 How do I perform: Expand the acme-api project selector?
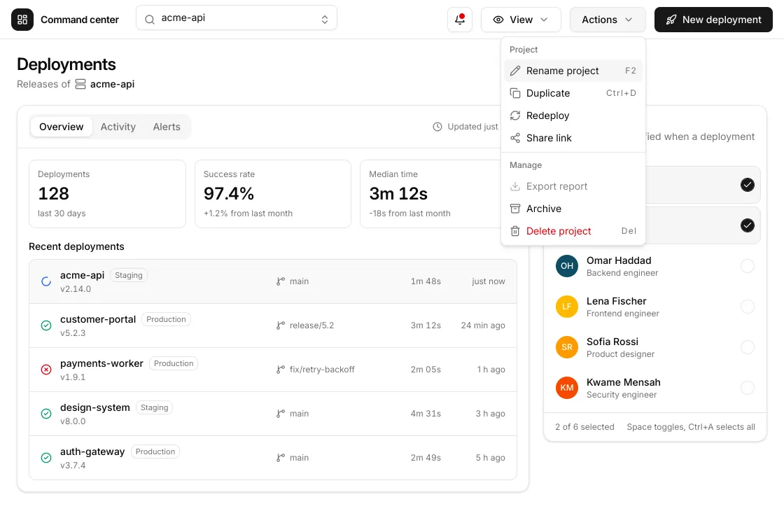tap(237, 18)
